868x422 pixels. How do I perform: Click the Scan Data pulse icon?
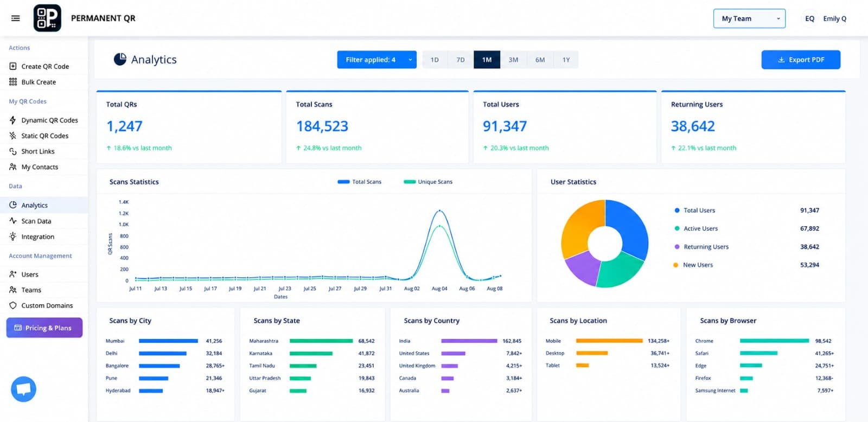coord(13,221)
